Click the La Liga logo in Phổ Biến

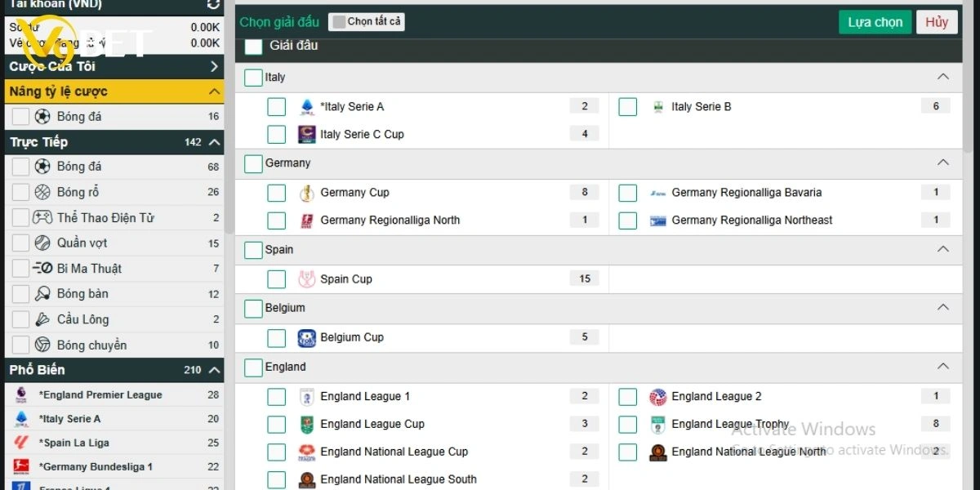tap(21, 443)
